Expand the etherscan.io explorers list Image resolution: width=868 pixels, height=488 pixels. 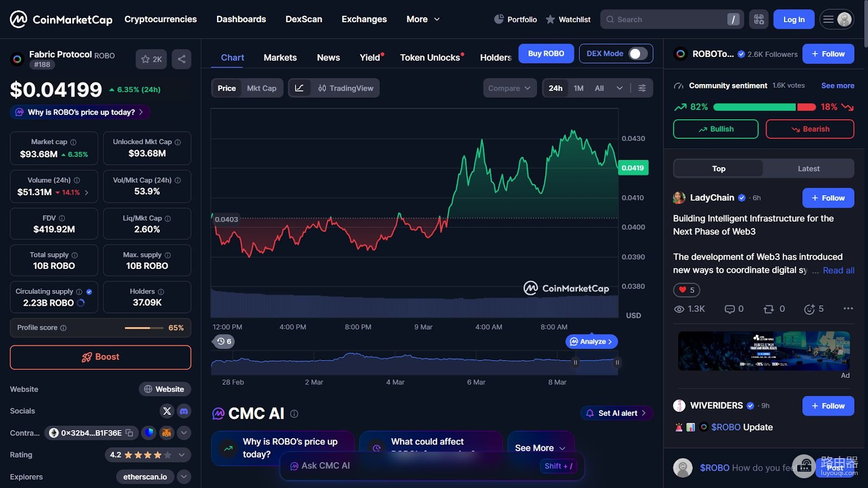[184, 477]
